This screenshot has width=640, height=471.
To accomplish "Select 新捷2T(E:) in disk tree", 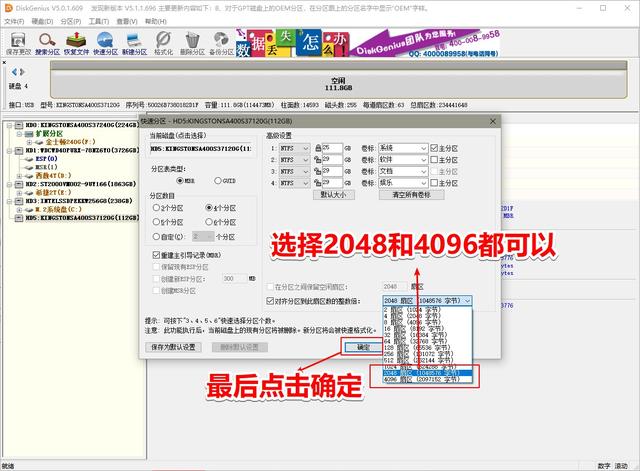I will (53, 192).
